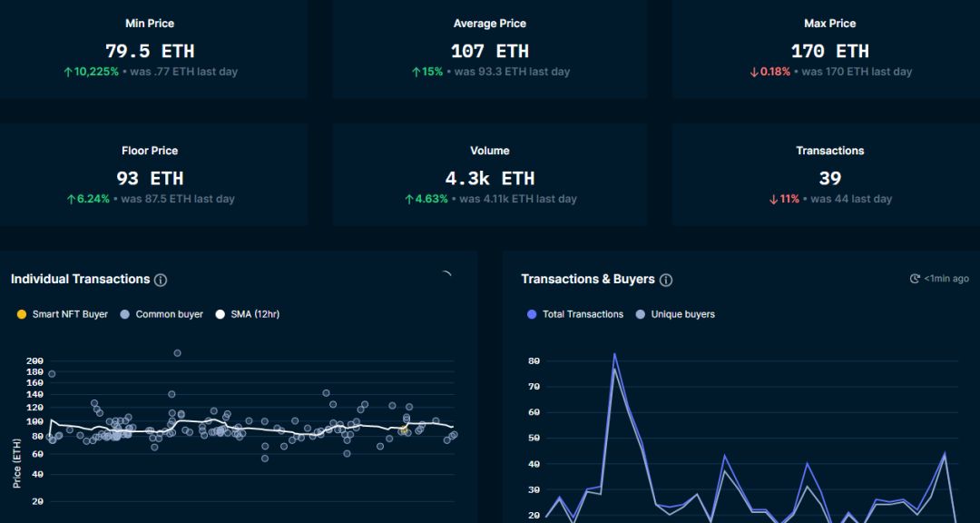Click the 6.24% increase under Floor Price

click(x=88, y=200)
